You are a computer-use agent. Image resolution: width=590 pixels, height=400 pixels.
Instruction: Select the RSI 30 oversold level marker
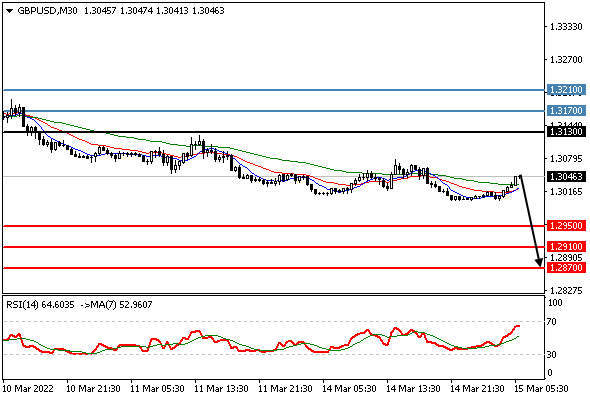(552, 354)
